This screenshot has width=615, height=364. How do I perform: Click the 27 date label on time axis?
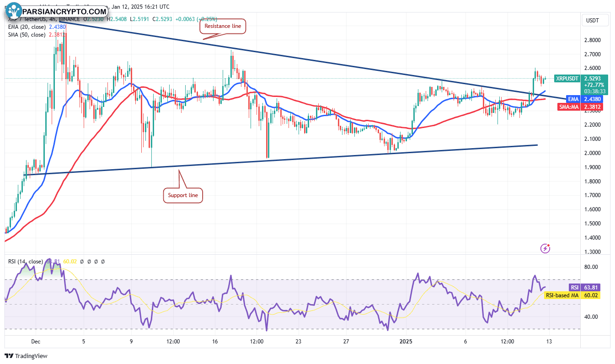tap(346, 342)
